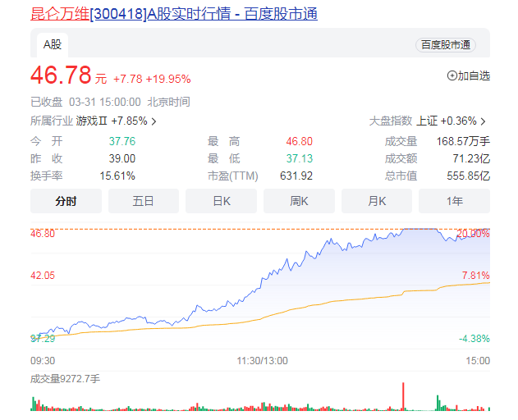Click the orange average price line
518x420 pixels.
pos(328,301)
